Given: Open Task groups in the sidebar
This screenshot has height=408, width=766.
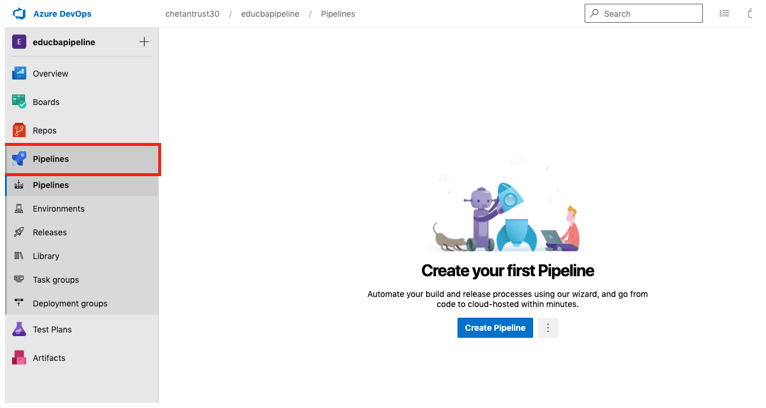Looking at the screenshot, I should click(x=55, y=280).
